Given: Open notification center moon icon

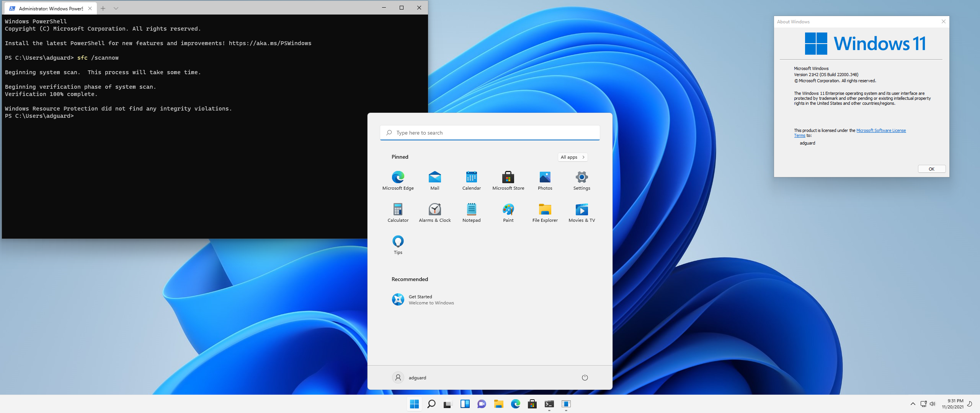Looking at the screenshot, I should [970, 404].
